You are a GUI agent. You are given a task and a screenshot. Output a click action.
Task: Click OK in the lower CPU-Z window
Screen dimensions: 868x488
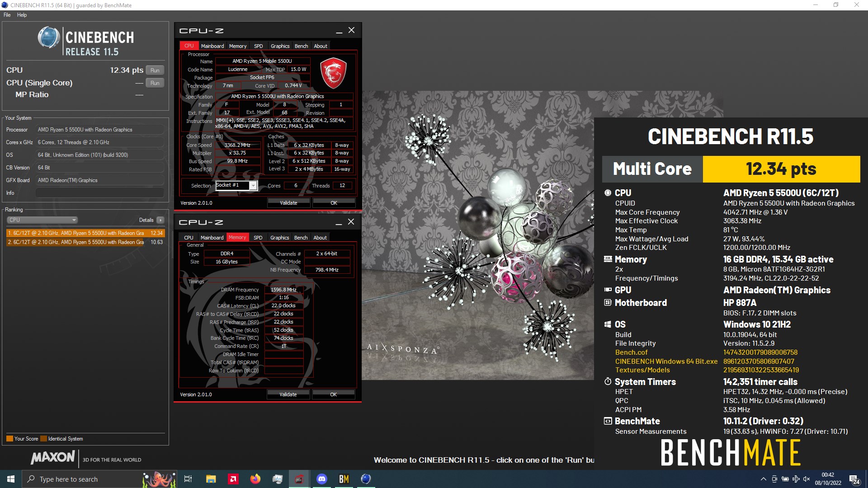[x=333, y=394]
